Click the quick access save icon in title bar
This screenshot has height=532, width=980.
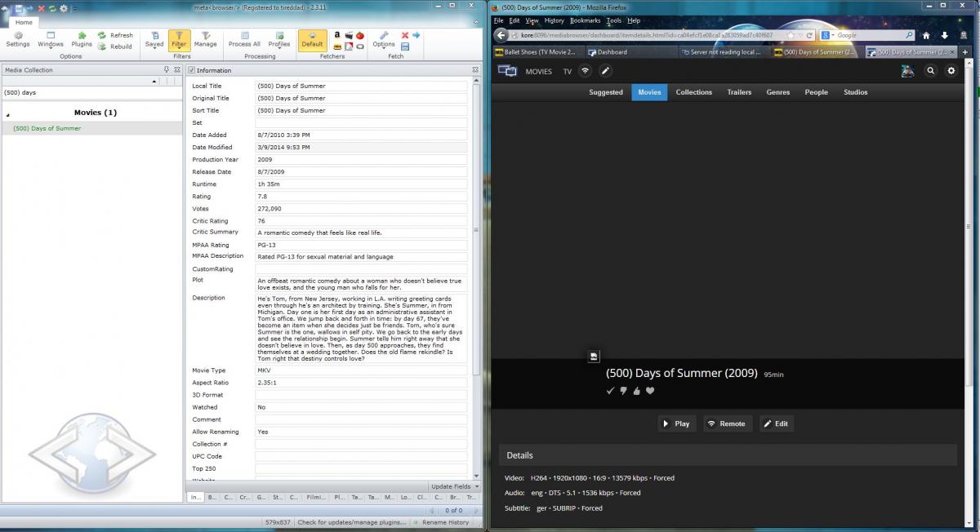tap(18, 8)
